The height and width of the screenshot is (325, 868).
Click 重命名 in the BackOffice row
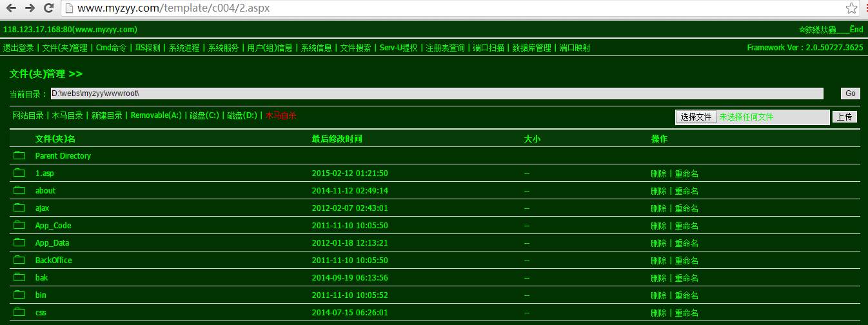click(x=687, y=261)
